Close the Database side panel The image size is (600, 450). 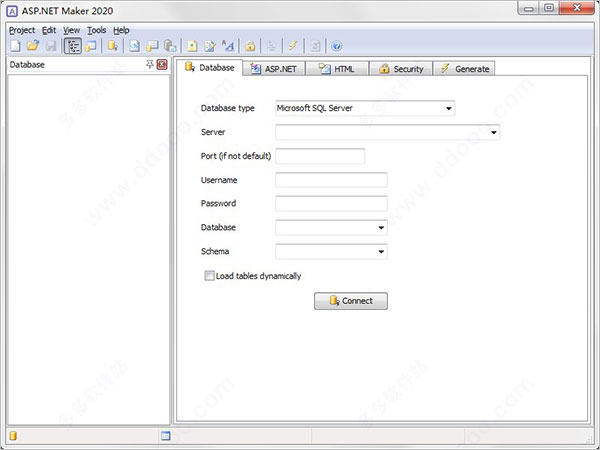pos(162,64)
